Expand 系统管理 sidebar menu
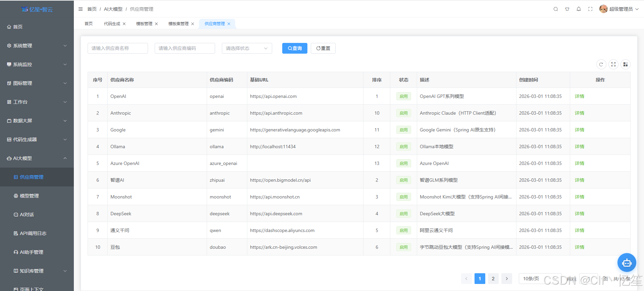Screen dimensions: 644x291 pyautogui.click(x=37, y=46)
